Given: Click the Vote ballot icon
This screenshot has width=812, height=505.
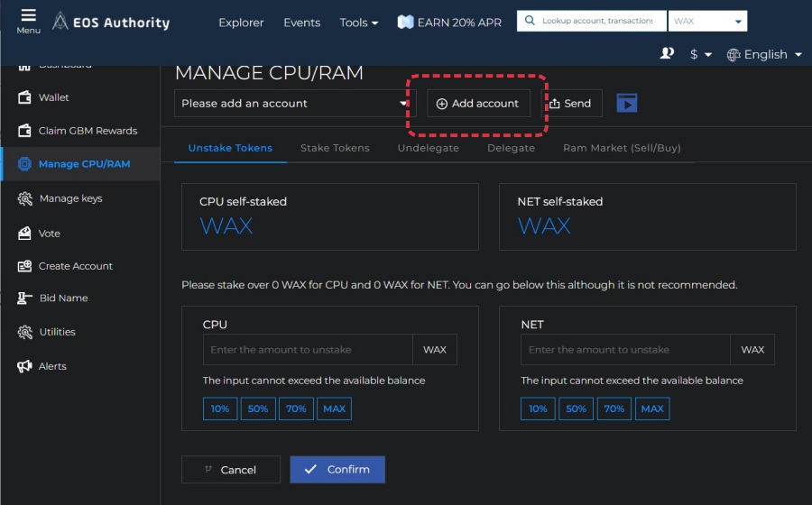Looking at the screenshot, I should click(x=24, y=234).
